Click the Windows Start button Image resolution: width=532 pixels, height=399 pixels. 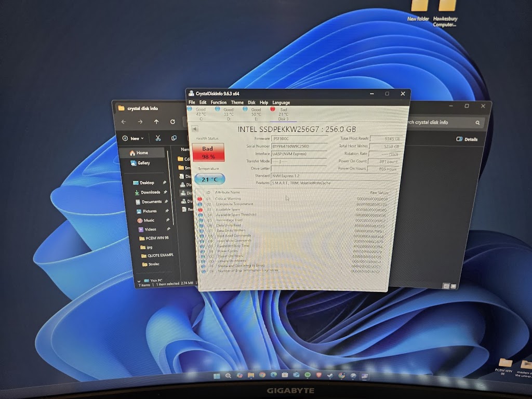[x=216, y=375]
